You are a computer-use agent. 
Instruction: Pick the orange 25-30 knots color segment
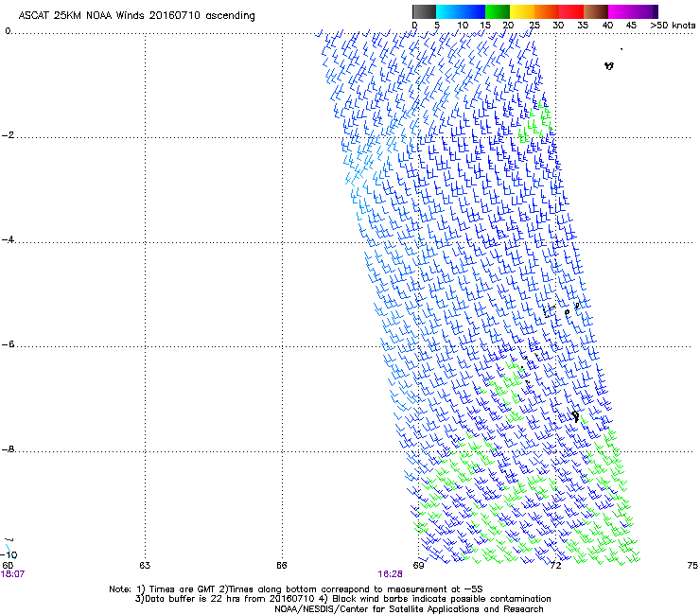click(547, 11)
